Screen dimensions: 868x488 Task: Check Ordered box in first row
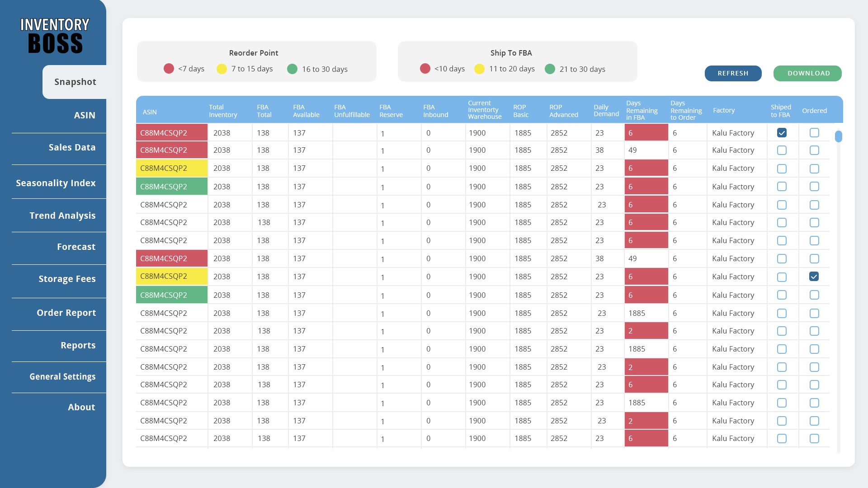pyautogui.click(x=814, y=133)
